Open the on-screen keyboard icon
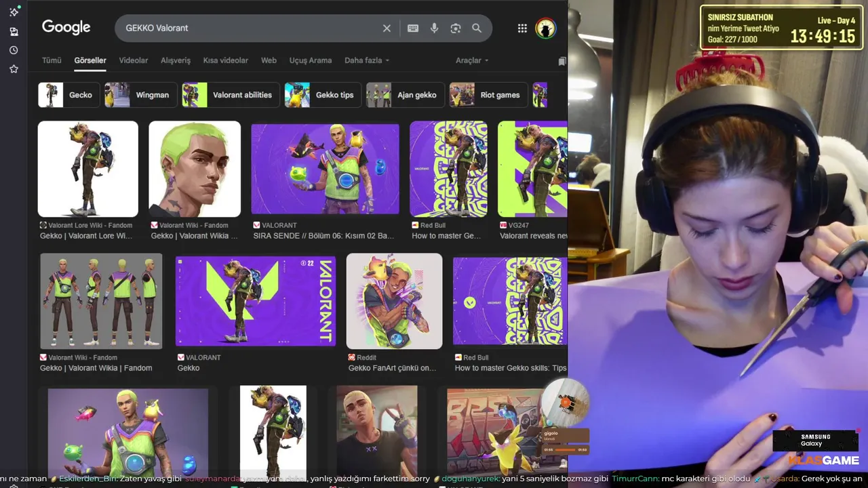 pyautogui.click(x=413, y=28)
